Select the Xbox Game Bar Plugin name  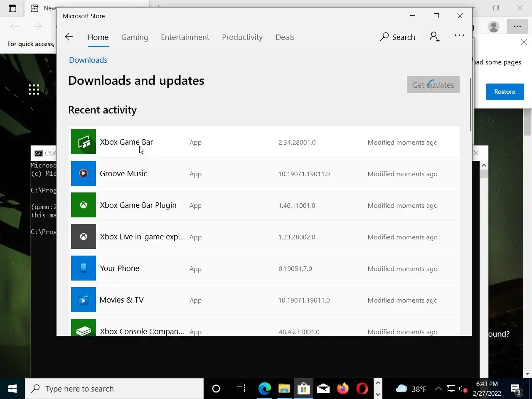pyautogui.click(x=138, y=205)
